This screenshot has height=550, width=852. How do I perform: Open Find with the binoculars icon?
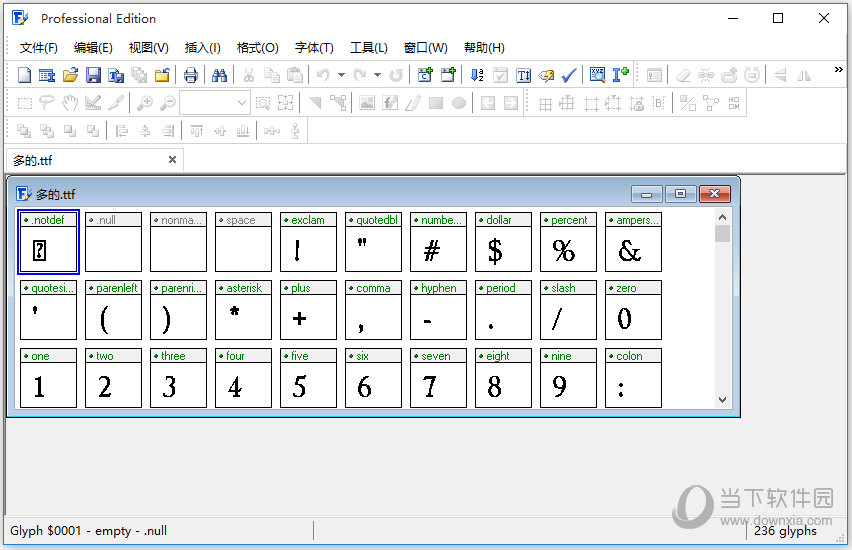click(x=220, y=75)
